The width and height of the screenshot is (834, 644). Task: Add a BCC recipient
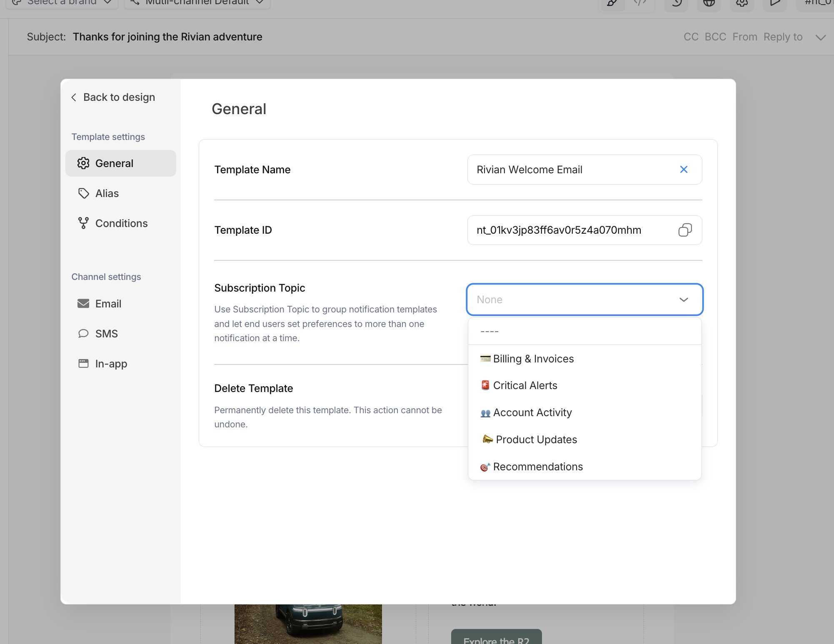point(715,37)
